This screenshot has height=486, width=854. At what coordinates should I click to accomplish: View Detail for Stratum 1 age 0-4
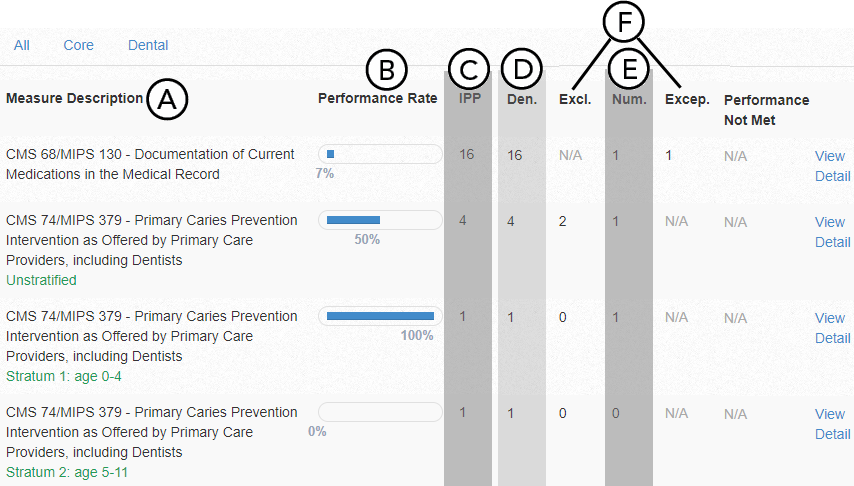(x=831, y=328)
